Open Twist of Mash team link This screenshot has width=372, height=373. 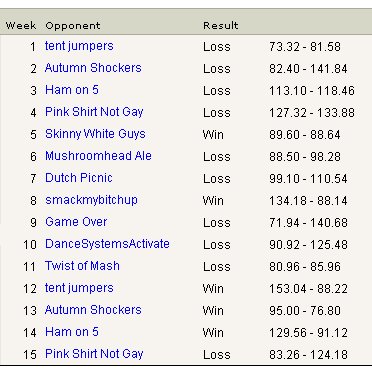(x=82, y=266)
